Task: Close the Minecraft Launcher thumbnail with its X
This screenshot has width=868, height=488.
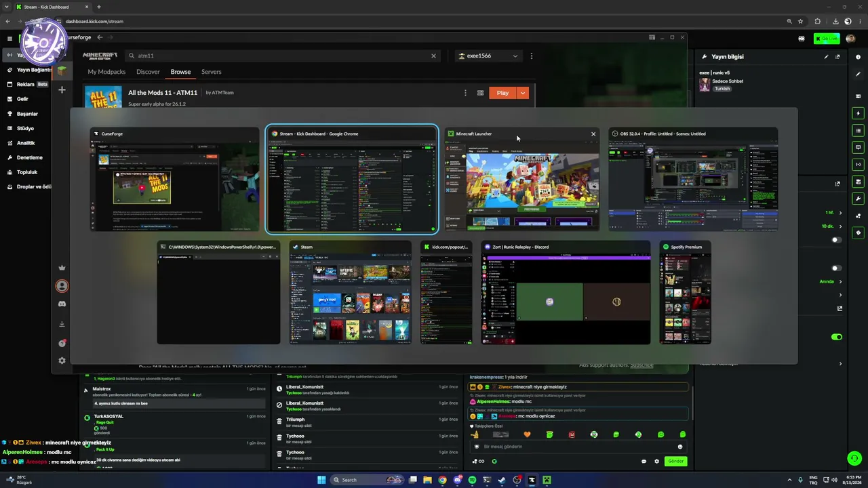Action: point(593,134)
